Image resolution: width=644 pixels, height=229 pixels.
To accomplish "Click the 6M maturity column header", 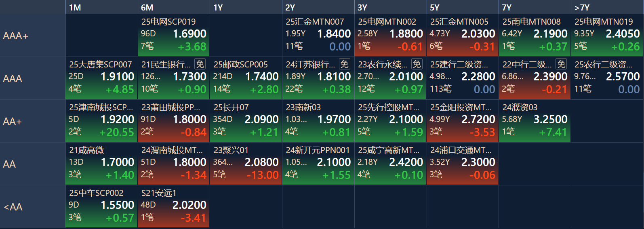I will [174, 7].
